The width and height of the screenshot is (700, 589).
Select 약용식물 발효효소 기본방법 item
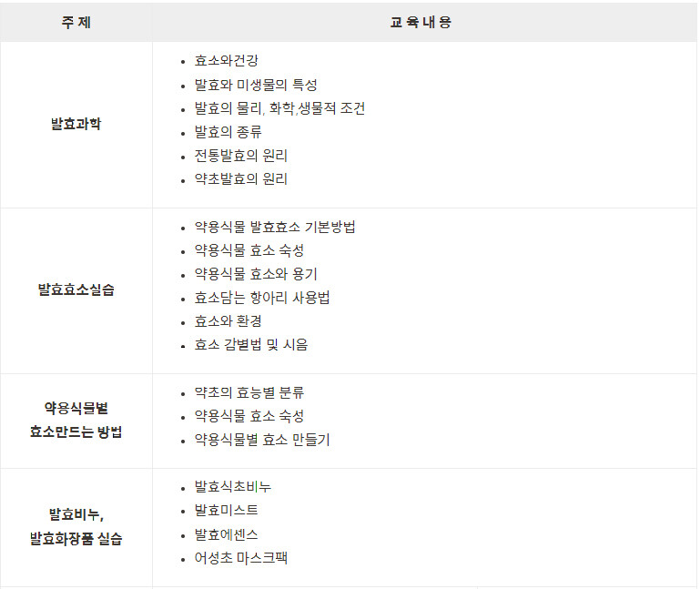coord(275,227)
